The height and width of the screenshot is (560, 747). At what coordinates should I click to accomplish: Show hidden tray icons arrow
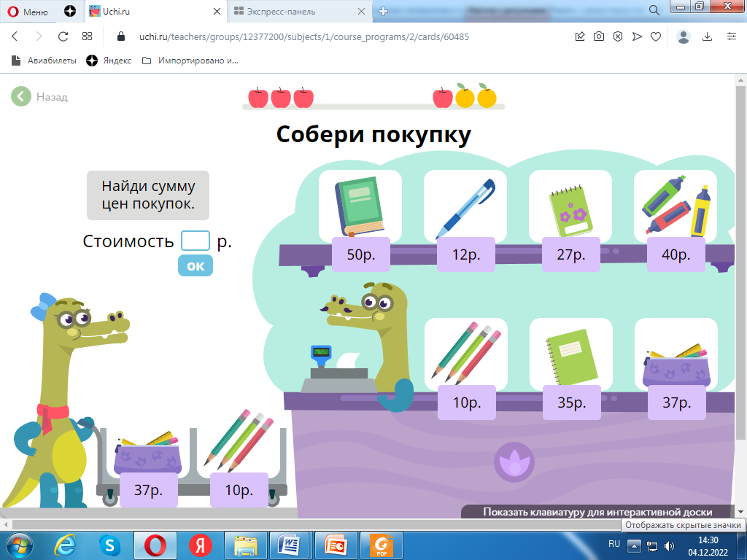click(634, 545)
